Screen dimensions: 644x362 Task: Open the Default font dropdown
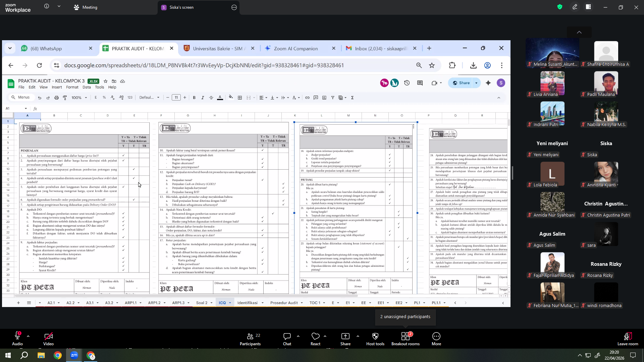click(150, 98)
